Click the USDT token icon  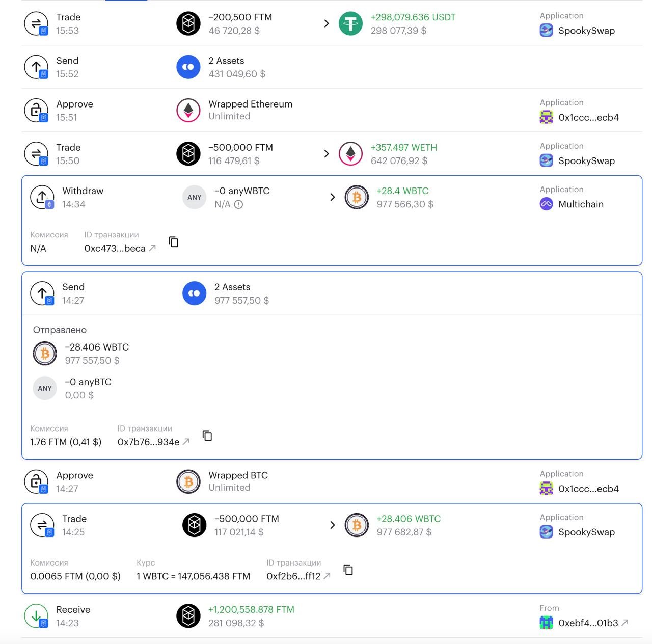click(350, 23)
